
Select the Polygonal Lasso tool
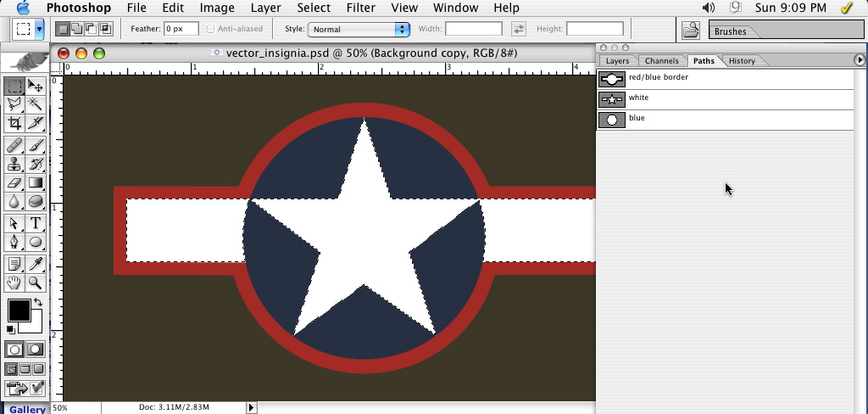pos(15,103)
